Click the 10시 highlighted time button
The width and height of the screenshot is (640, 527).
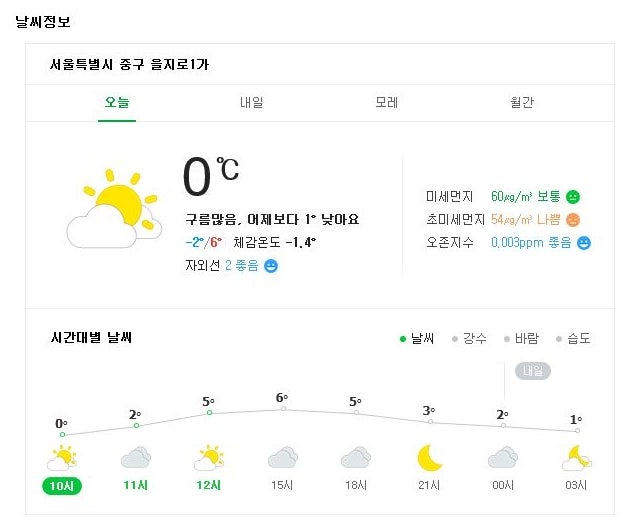pyautogui.click(x=62, y=486)
